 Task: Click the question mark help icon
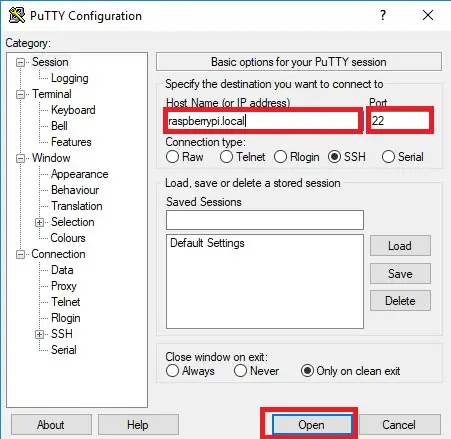pyautogui.click(x=383, y=15)
